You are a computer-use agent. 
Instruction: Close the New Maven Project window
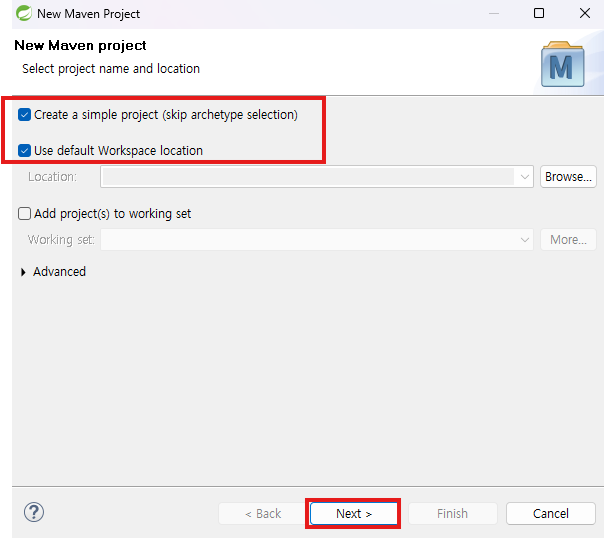coord(585,13)
